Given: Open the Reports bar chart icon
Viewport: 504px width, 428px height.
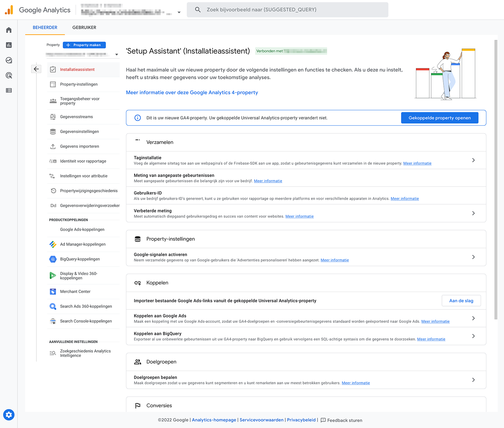Looking at the screenshot, I should (9, 45).
